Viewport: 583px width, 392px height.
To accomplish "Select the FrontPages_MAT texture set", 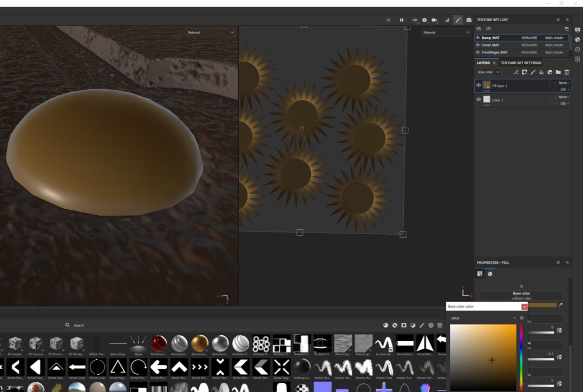I will [x=495, y=52].
